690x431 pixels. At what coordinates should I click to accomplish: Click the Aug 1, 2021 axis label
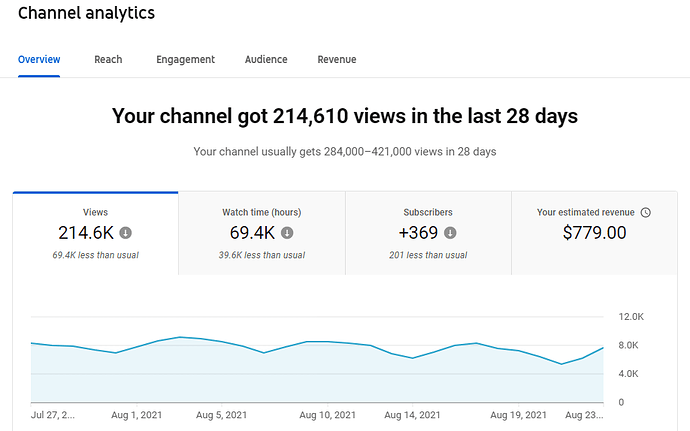[136, 415]
